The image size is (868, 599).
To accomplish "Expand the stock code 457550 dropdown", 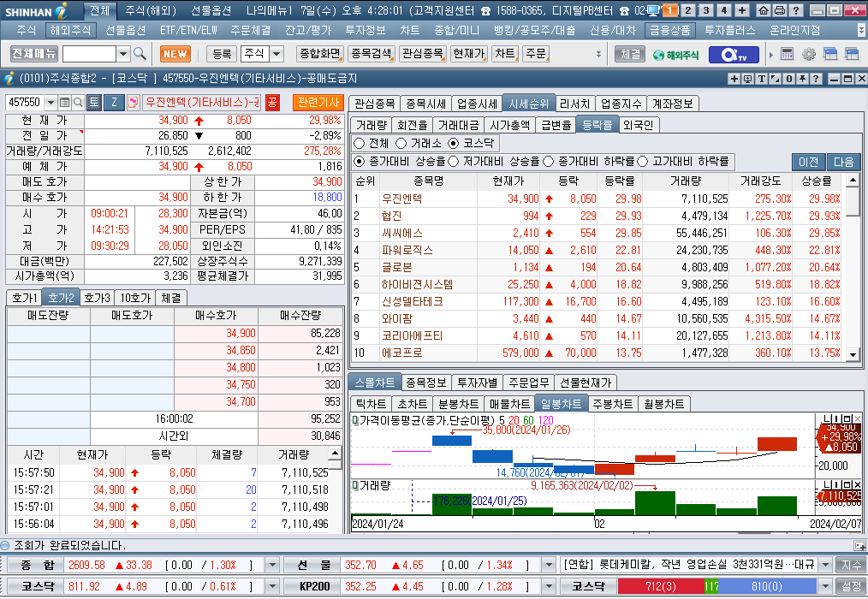I will (51, 103).
